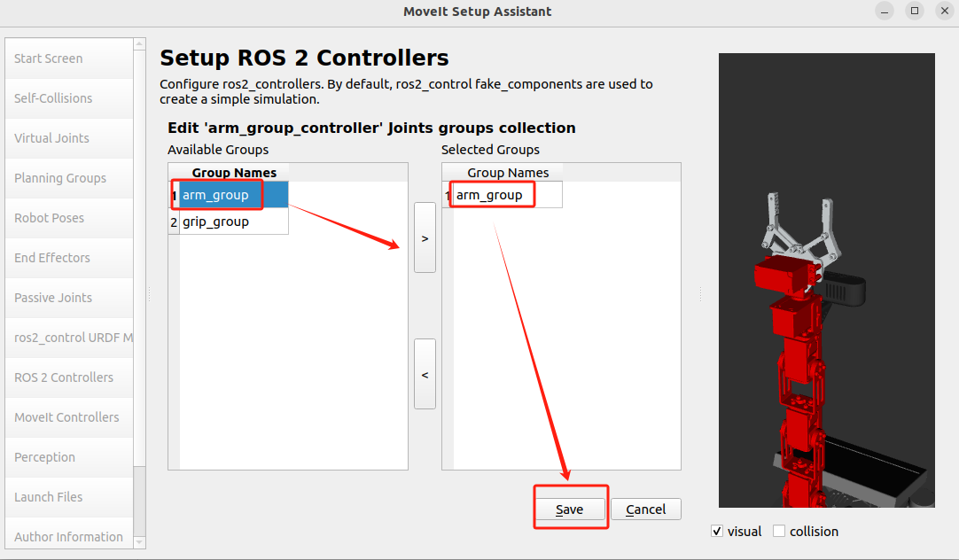Open Passive Joints step
The width and height of the screenshot is (959, 560).
click(x=69, y=298)
